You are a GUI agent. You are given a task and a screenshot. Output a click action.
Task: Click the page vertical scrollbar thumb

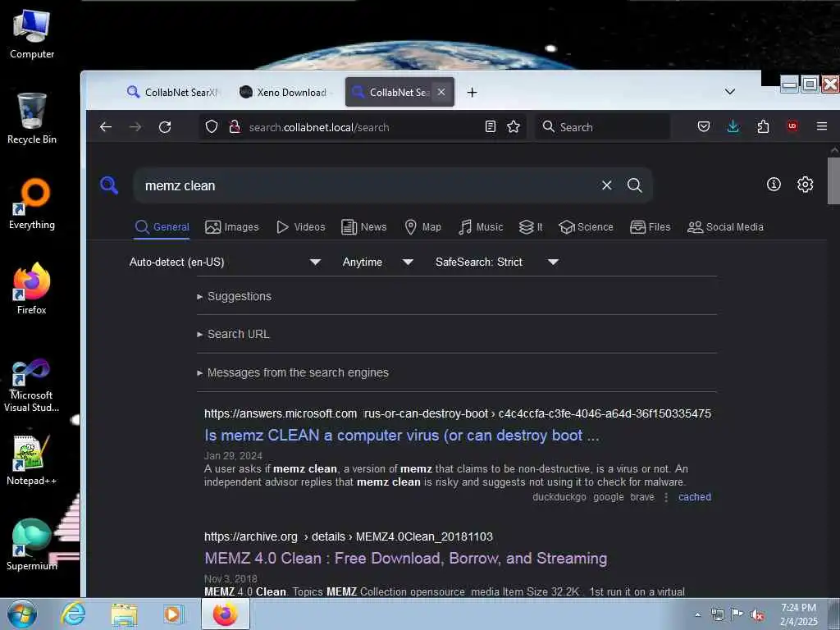coord(833,180)
